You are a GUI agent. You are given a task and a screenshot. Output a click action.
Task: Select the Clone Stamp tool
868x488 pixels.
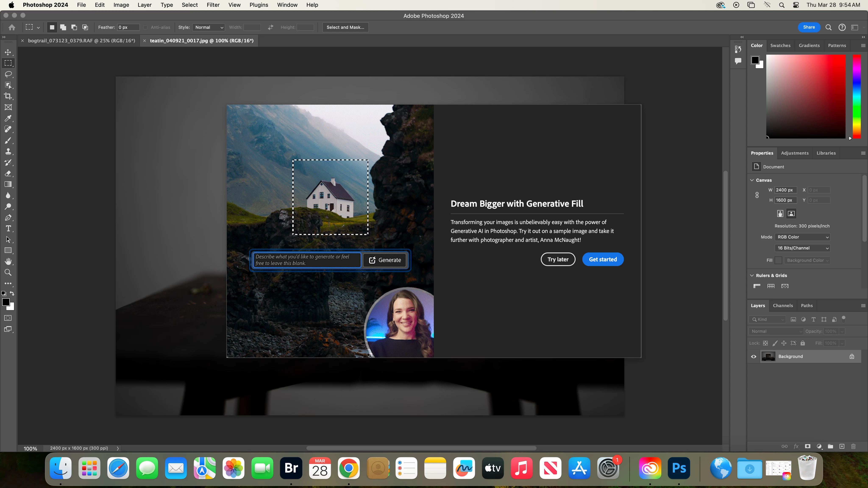[8, 151]
